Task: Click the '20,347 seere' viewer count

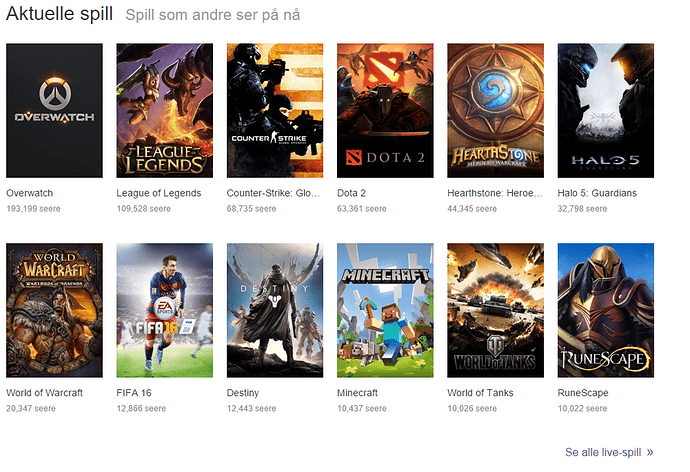Action: point(31,409)
